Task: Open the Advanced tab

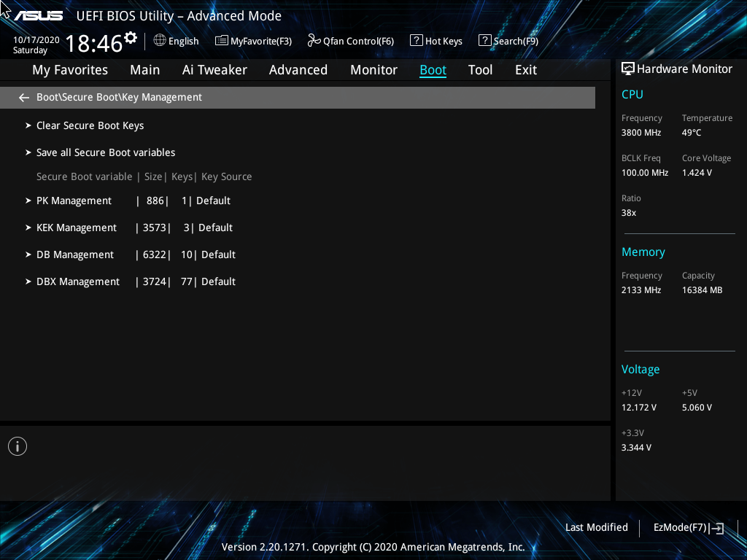Action: (298, 70)
